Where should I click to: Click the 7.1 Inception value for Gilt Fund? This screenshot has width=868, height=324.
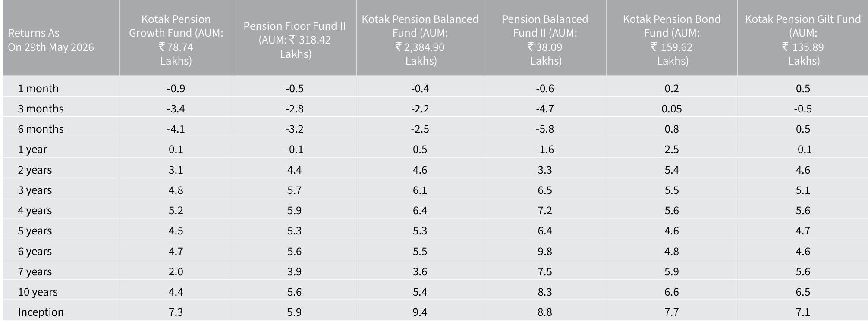(x=803, y=312)
